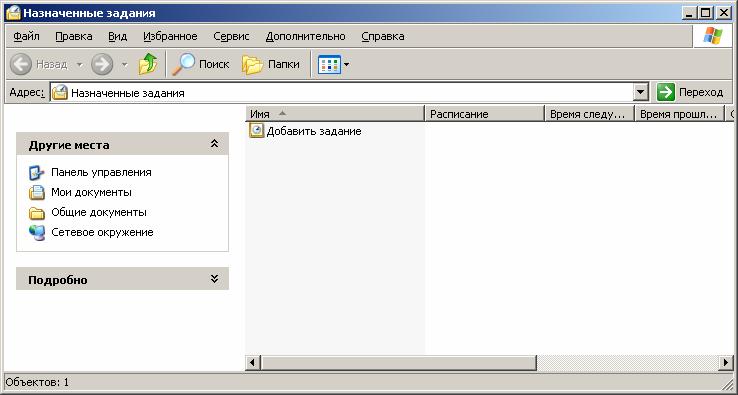Open the Правка menu
Viewport: 738px width, 395px height.
tap(73, 36)
